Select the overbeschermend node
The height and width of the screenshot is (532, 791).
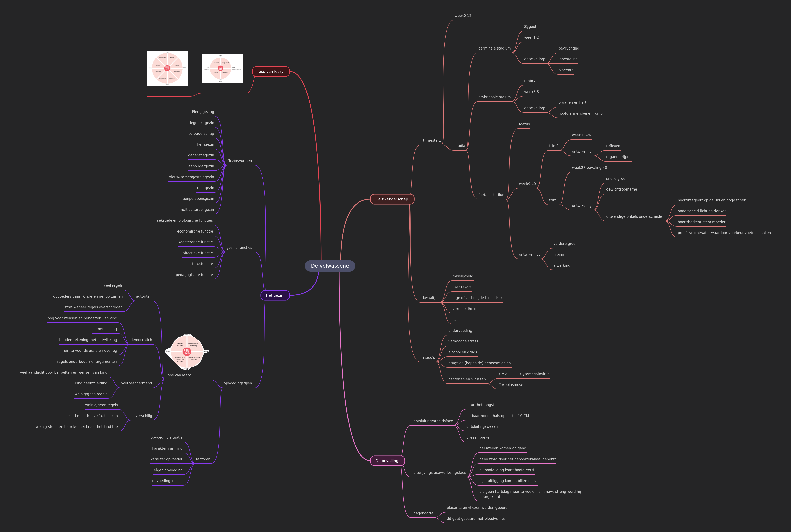[136, 383]
